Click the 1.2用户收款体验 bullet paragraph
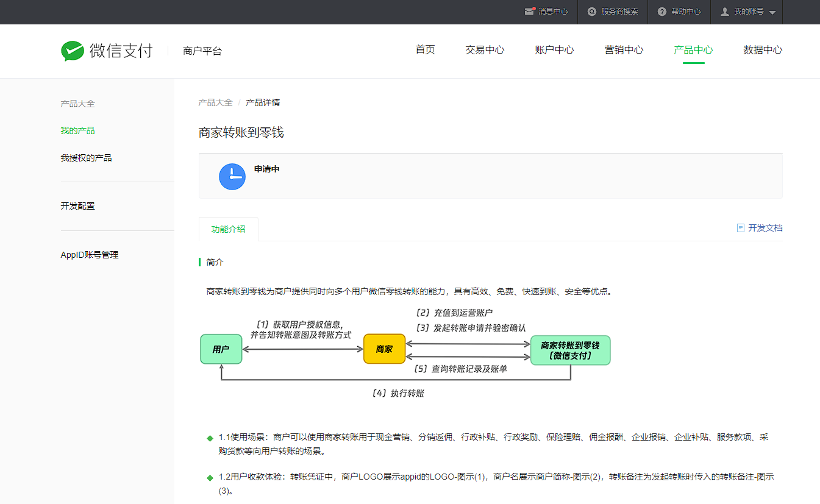The height and width of the screenshot is (504, 820). pos(496,484)
